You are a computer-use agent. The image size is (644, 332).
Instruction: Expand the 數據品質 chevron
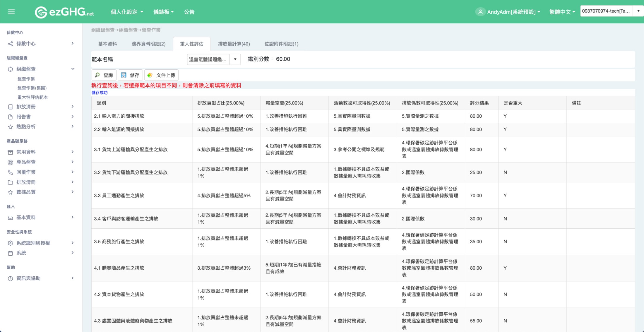point(73,192)
